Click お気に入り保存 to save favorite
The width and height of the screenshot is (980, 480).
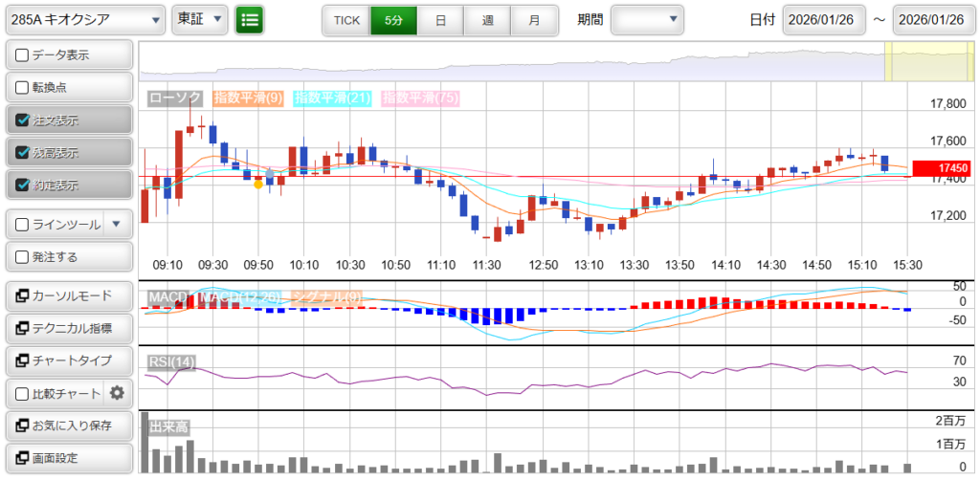point(68,425)
